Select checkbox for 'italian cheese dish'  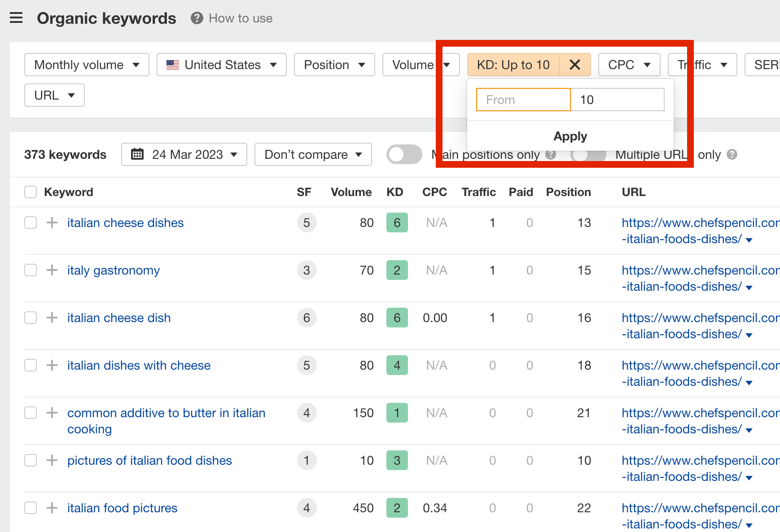31,318
